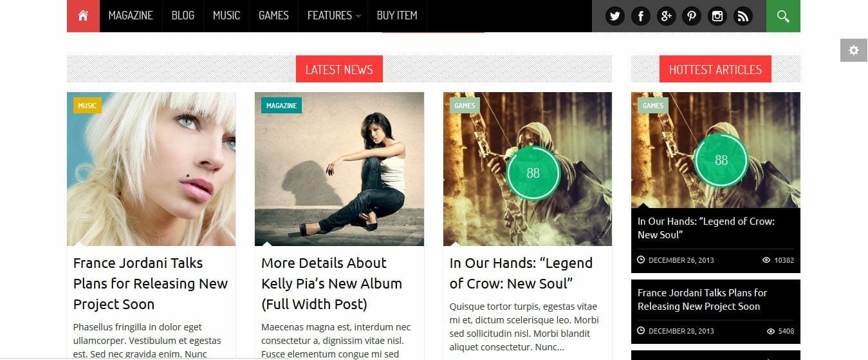Go to the Magazine menu item

tap(131, 15)
